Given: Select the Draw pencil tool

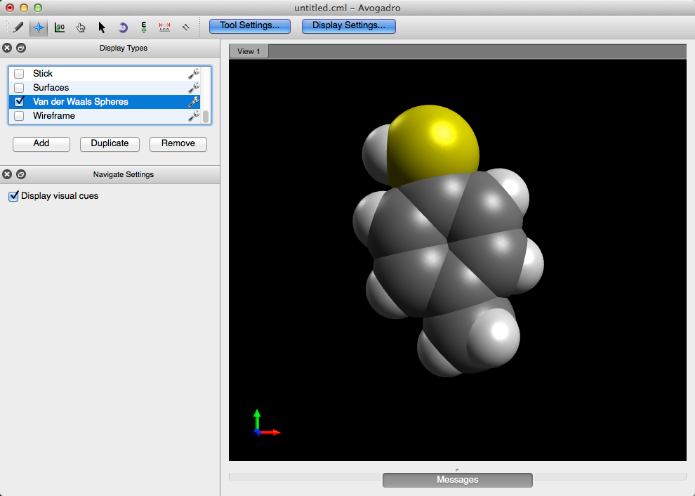Looking at the screenshot, I should pyautogui.click(x=18, y=27).
